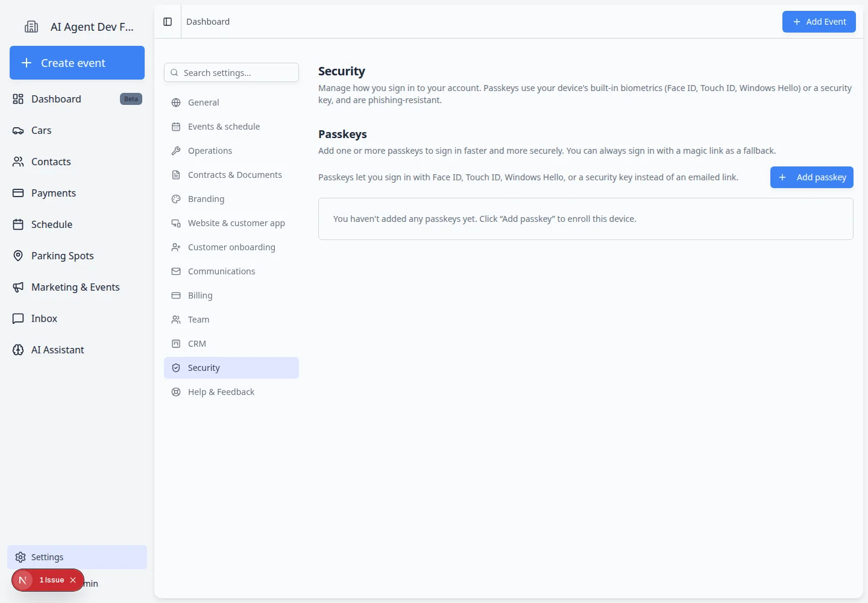Click the Schedule calendar icon
868x603 pixels.
18,224
